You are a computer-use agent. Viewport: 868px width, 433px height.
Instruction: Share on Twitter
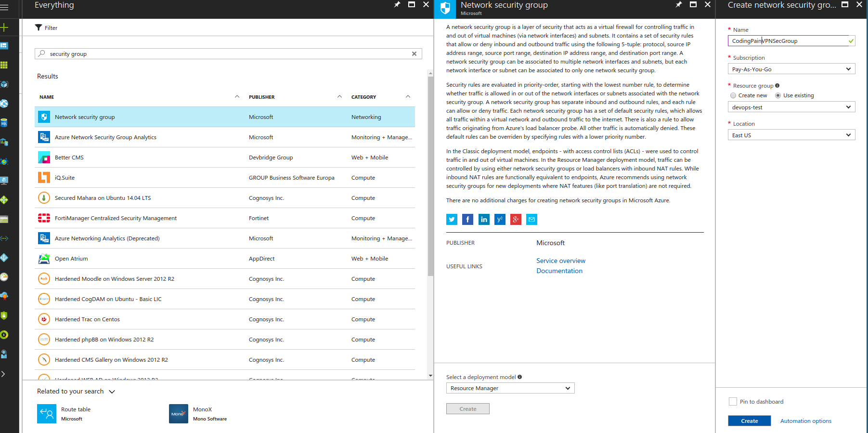click(452, 220)
